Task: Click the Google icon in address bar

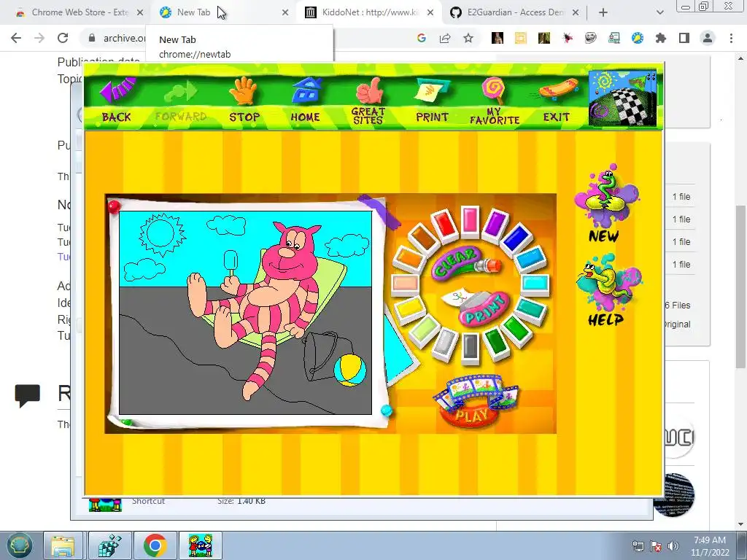Action: pos(421,38)
